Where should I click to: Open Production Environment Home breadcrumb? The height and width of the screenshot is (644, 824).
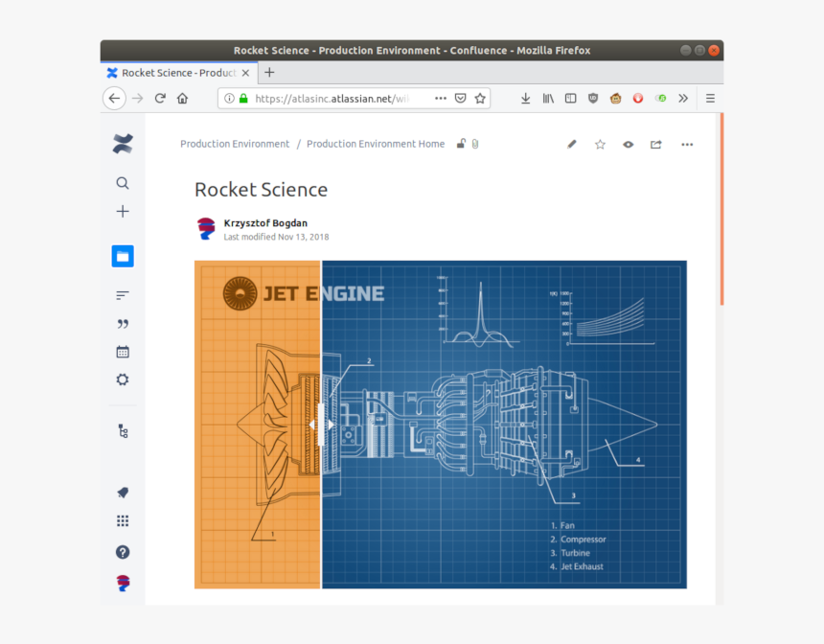[376, 144]
